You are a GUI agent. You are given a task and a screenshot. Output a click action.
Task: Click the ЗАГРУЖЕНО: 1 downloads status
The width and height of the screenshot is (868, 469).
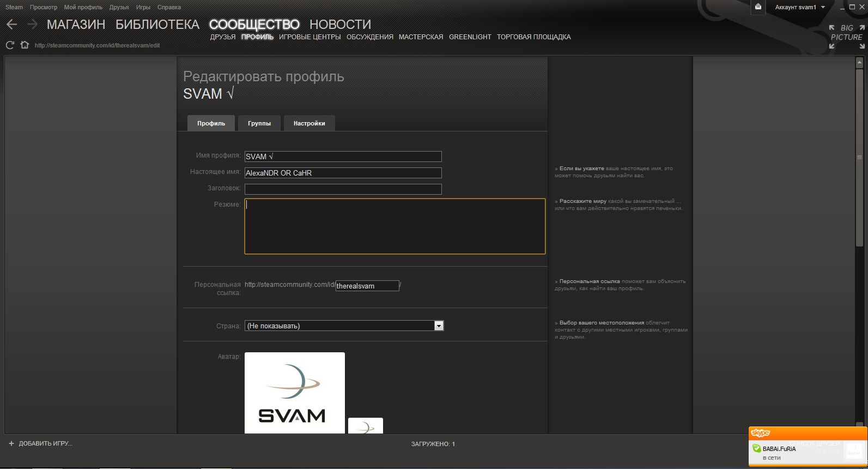(433, 444)
